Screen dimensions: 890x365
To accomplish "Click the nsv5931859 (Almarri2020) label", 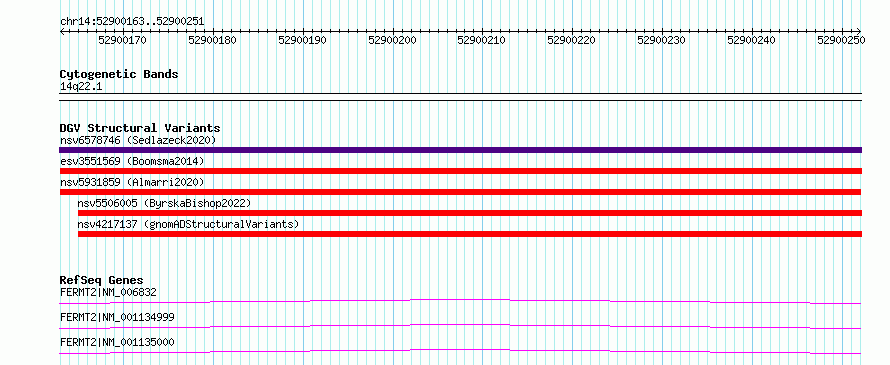I will [132, 182].
